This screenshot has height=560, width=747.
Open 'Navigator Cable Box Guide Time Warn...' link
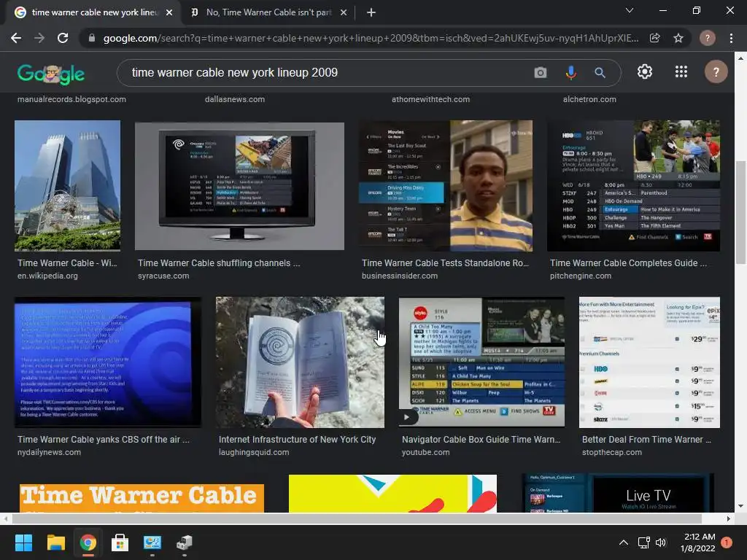click(x=481, y=440)
